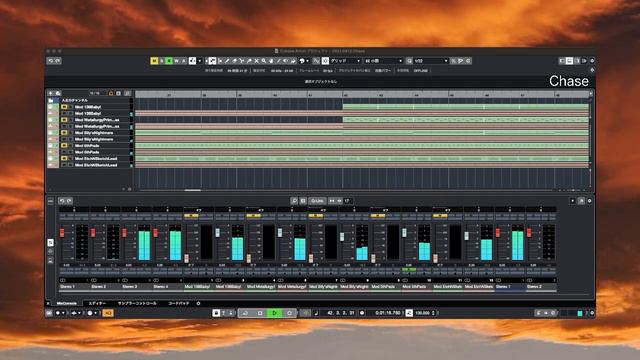Toggle the yellow M mute-all state button

pos(154,61)
